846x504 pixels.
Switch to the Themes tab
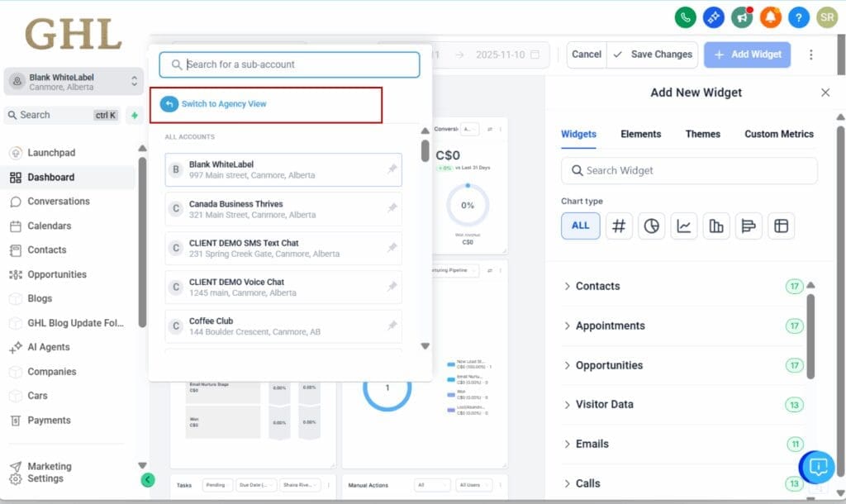(702, 134)
